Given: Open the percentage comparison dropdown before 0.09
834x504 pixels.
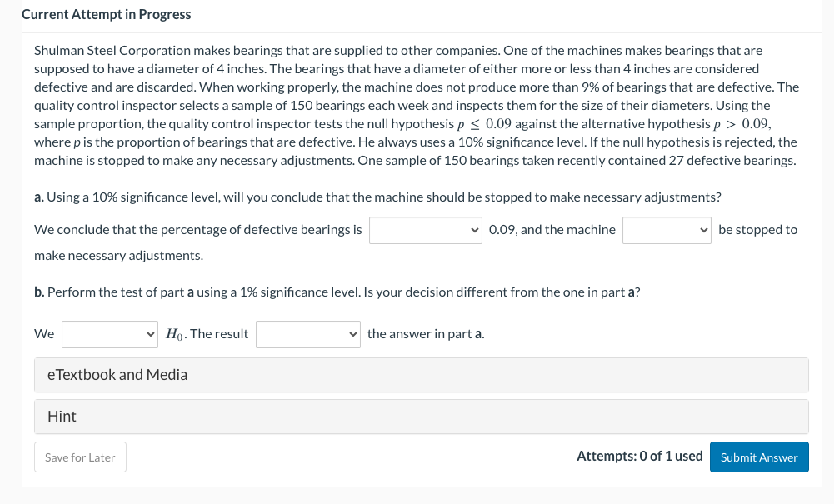Looking at the screenshot, I should pyautogui.click(x=425, y=230).
